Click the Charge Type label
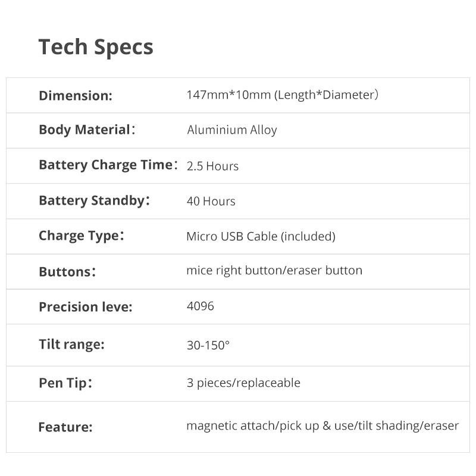Image resolution: width=476 pixels, height=476 pixels. click(x=81, y=236)
